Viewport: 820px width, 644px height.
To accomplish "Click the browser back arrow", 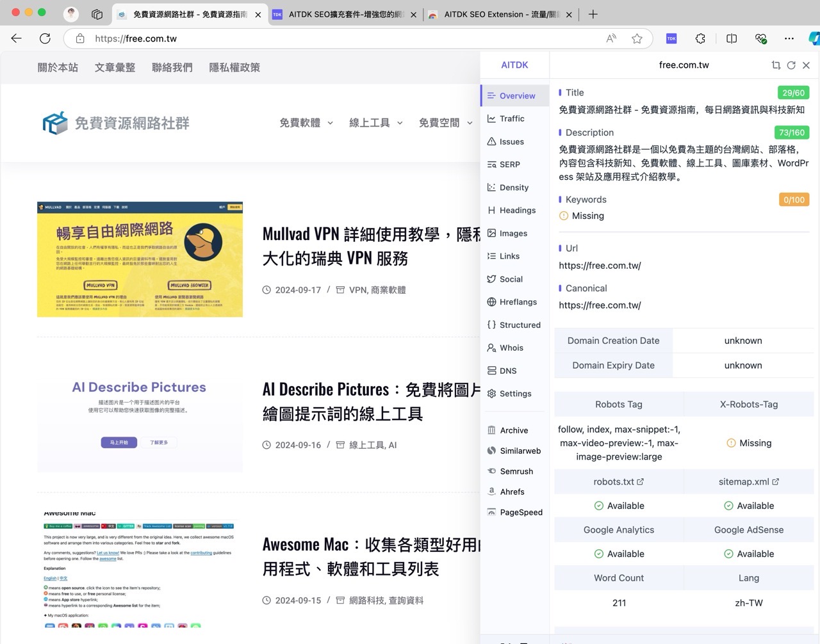I will (x=17, y=38).
